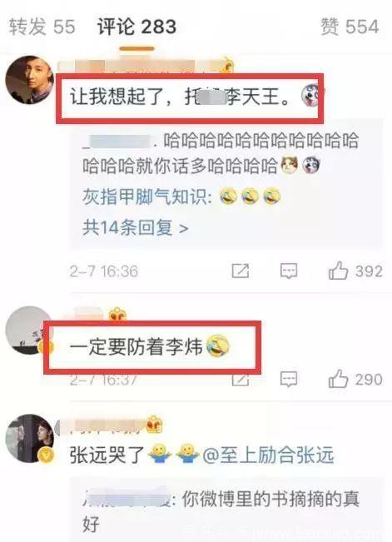Tap the comment 张远哭了
Screen dimensions: 392x542
pos(107,455)
